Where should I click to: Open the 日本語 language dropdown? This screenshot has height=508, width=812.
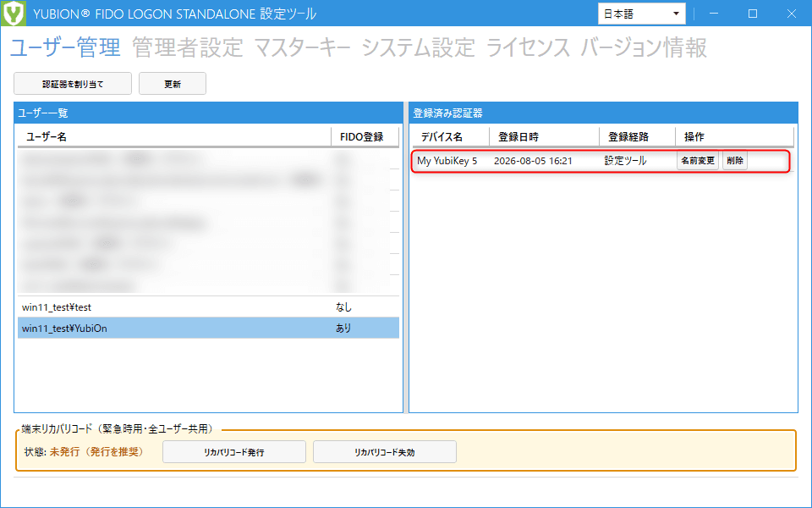click(x=642, y=14)
